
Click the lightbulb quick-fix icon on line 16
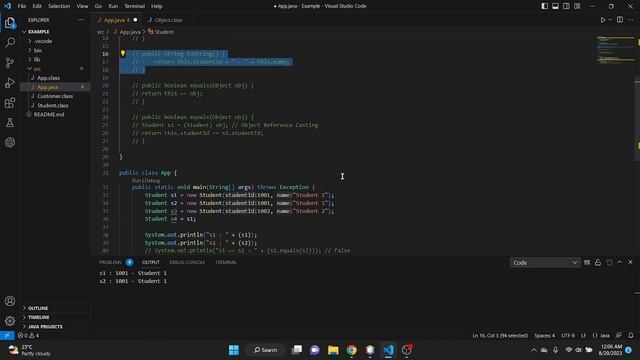tap(122, 53)
